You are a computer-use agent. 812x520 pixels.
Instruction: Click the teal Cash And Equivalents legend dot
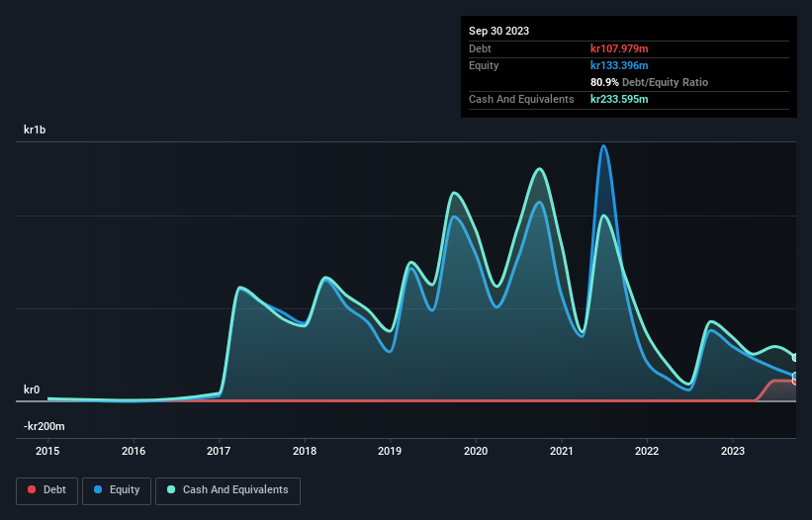(171, 489)
